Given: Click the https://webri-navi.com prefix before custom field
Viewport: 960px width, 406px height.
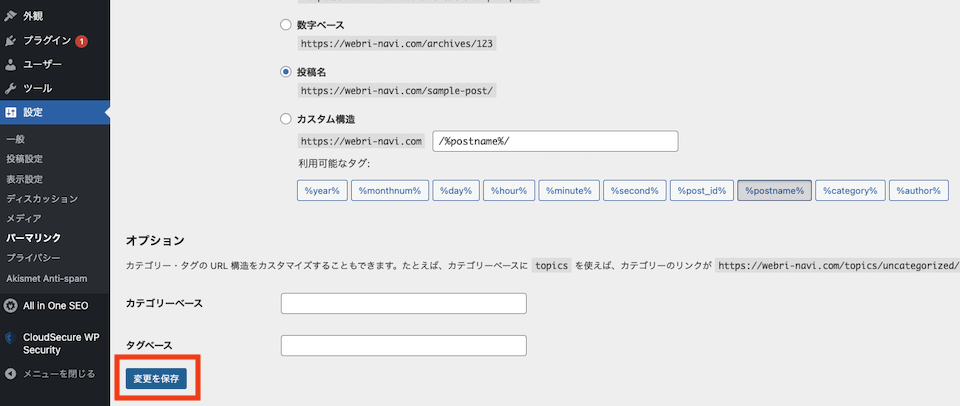Looking at the screenshot, I should tap(361, 141).
